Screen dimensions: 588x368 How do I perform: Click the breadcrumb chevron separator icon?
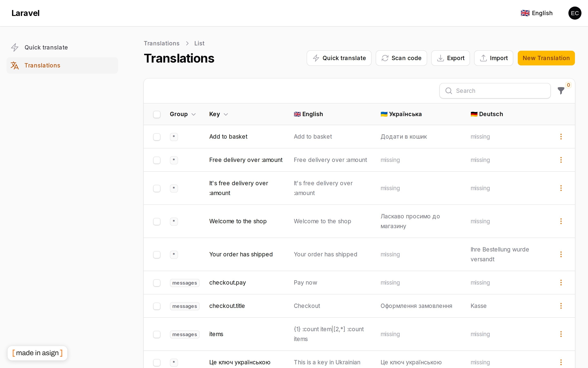click(187, 43)
